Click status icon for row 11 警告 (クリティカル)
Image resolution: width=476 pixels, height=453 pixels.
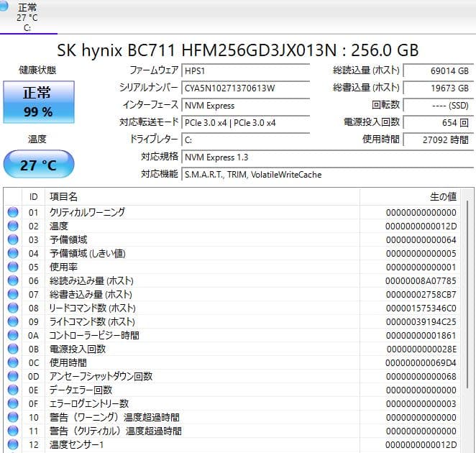click(x=13, y=431)
